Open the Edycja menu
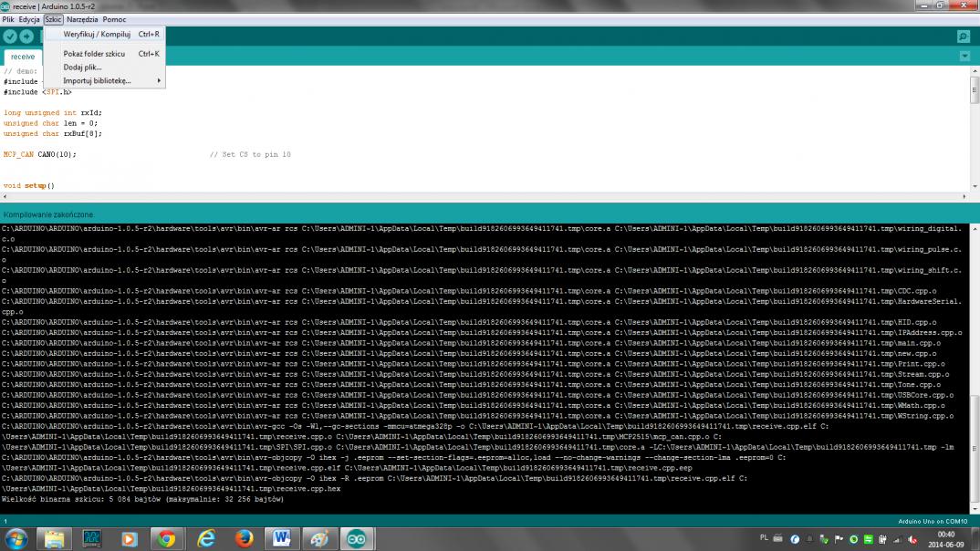Image resolution: width=980 pixels, height=551 pixels. click(29, 19)
